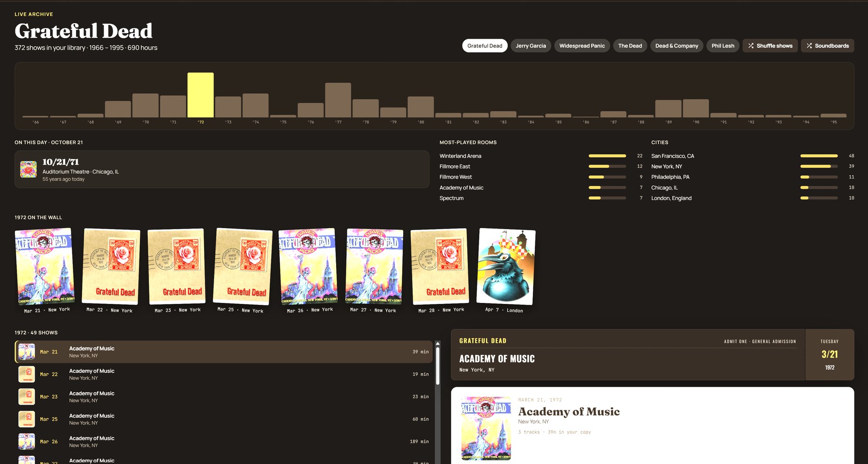868x464 pixels.
Task: Switch to The Dead tab
Action: pos(630,46)
